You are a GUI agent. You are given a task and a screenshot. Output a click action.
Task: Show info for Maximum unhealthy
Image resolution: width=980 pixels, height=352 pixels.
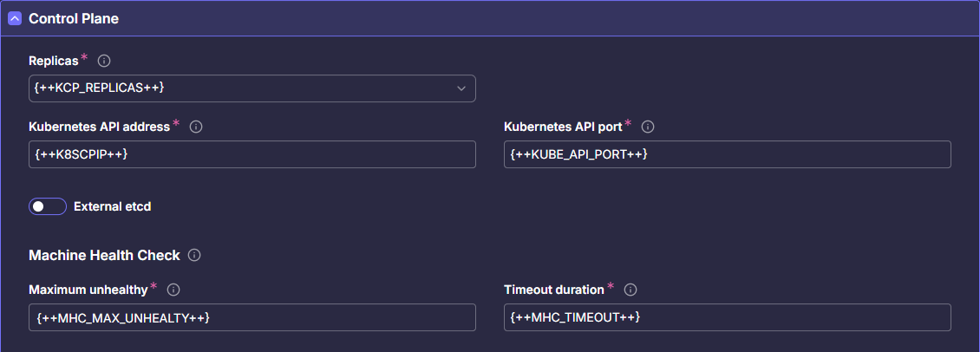173,290
